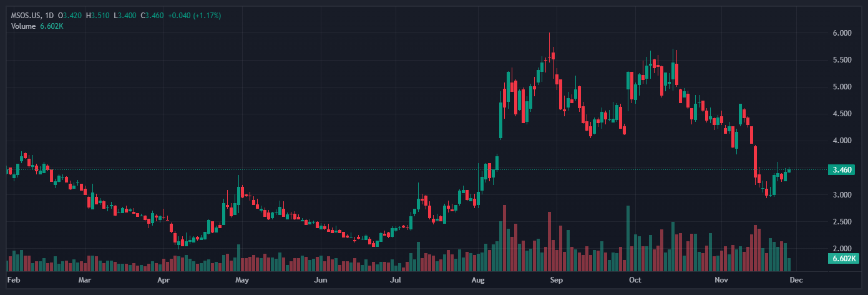This screenshot has height=295, width=868.
Task: Click the MSOS.US symbol label
Action: 27,15
